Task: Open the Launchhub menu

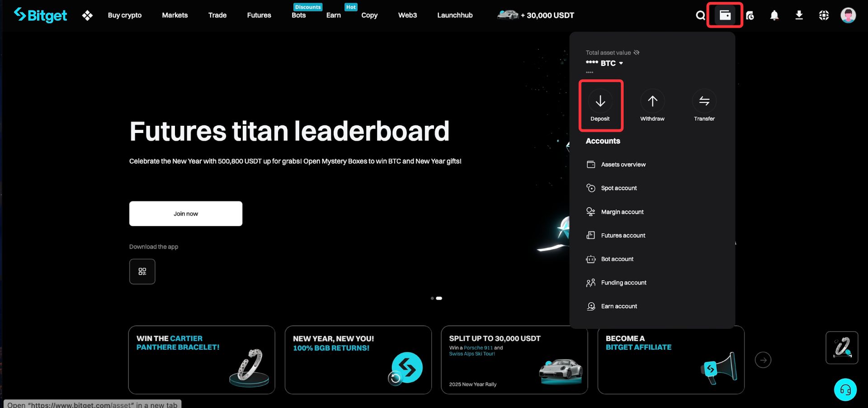Action: (455, 15)
